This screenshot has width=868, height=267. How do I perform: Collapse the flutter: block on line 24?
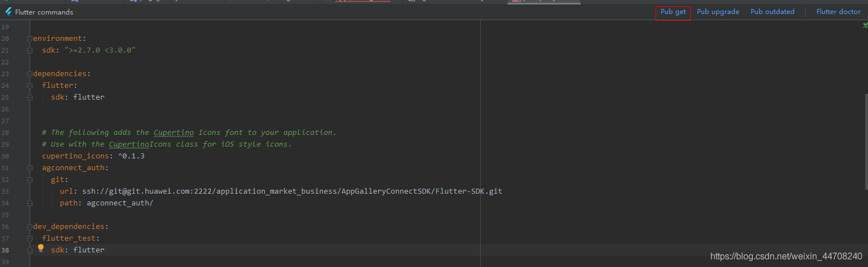(30, 86)
